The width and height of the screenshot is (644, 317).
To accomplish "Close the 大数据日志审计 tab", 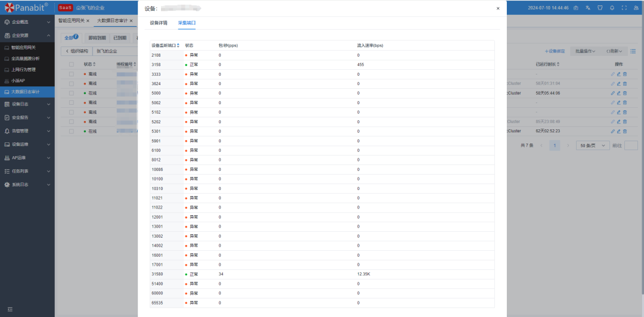I will (131, 20).
